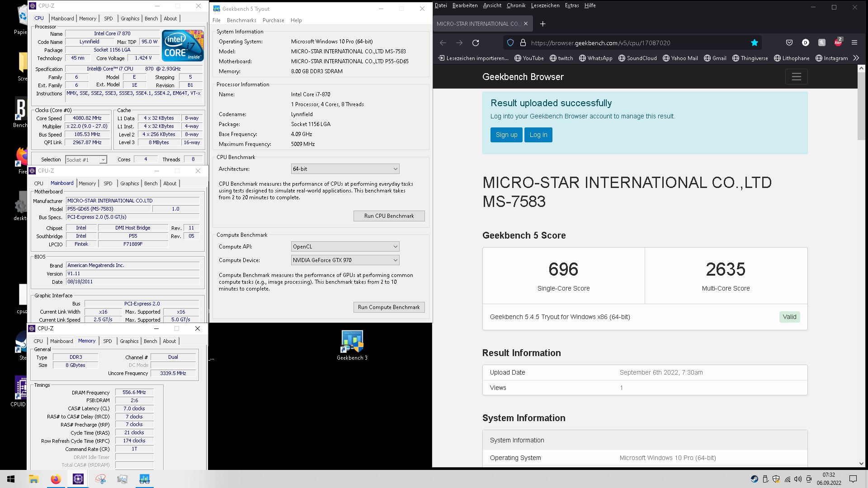Open Windows Start menu

pos(11,479)
